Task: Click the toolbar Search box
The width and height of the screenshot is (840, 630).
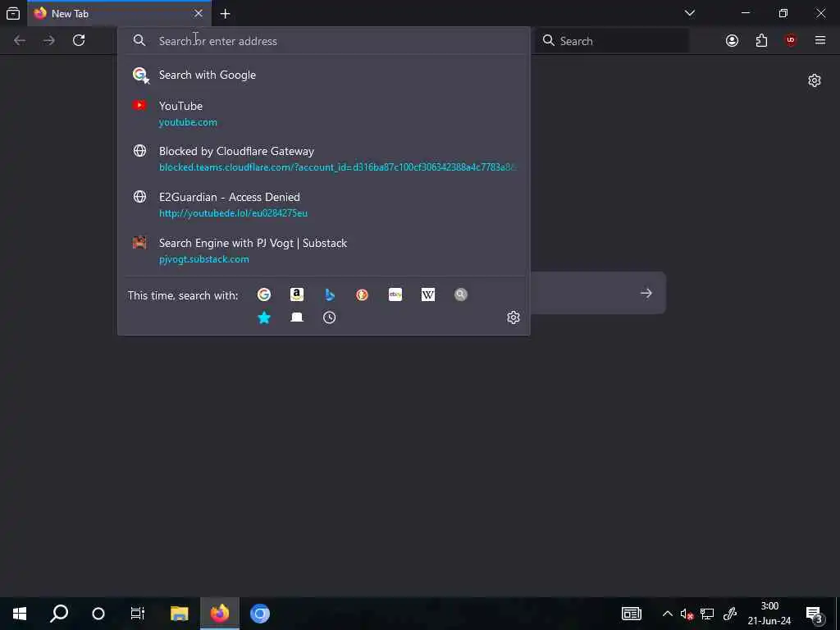Action: click(612, 41)
